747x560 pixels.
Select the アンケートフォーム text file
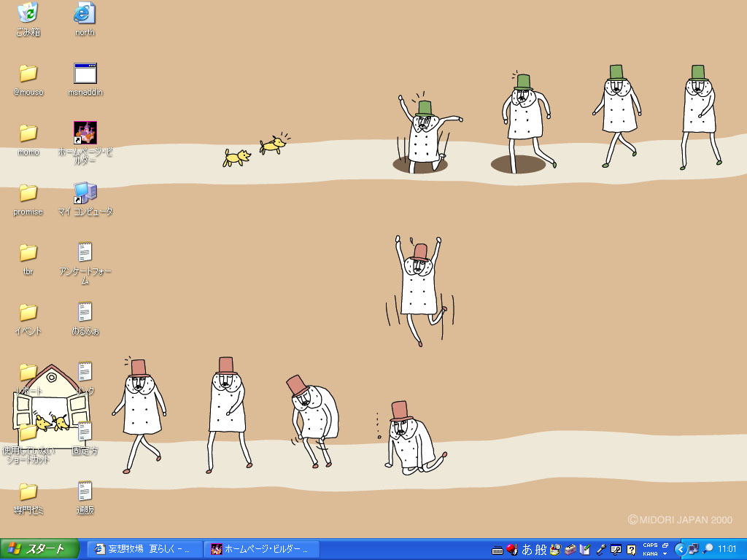pyautogui.click(x=85, y=263)
